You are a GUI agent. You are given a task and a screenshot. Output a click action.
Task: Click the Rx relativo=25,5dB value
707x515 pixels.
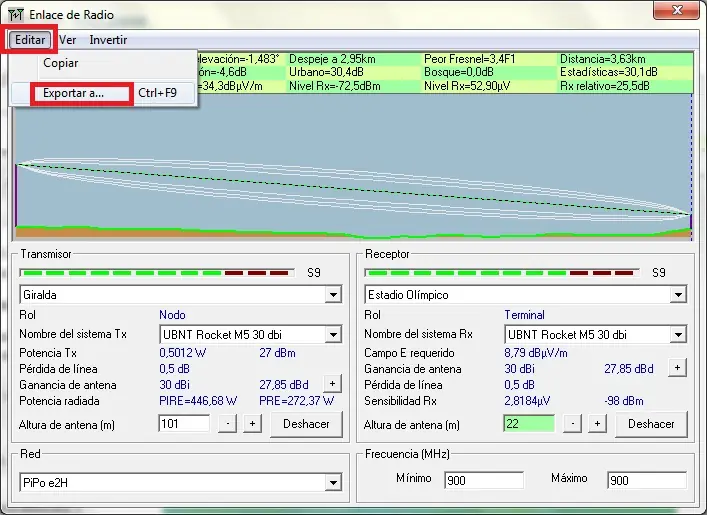click(605, 86)
